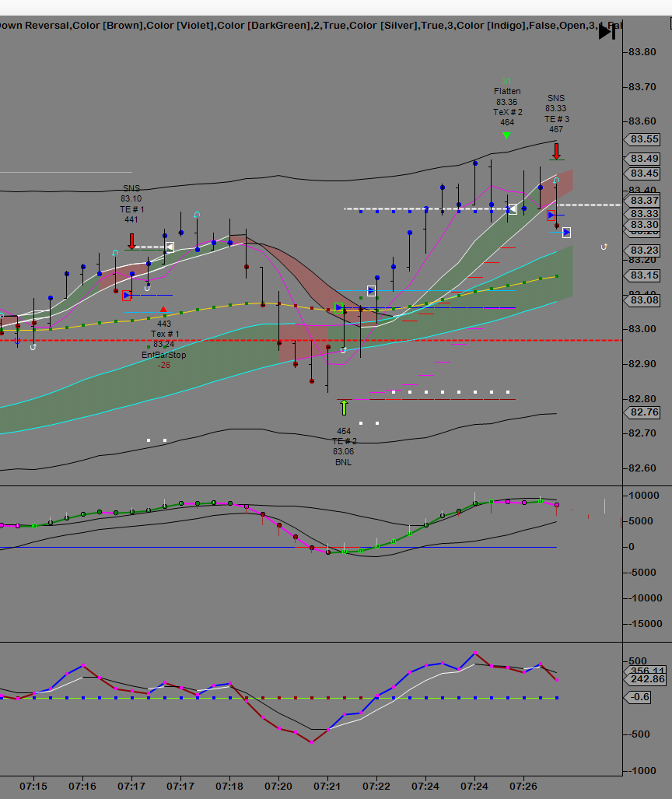Click the green Flatten triangle marker below 464
Screen dimensions: 672x799
coord(506,135)
